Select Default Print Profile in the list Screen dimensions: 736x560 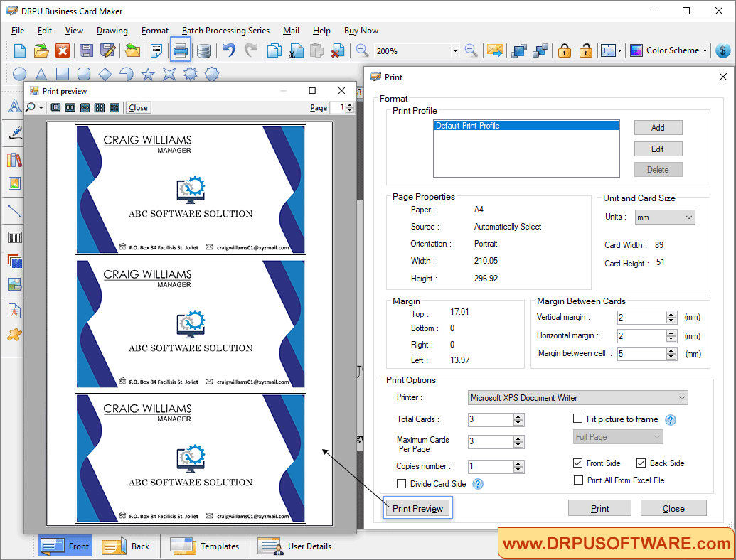coord(526,126)
